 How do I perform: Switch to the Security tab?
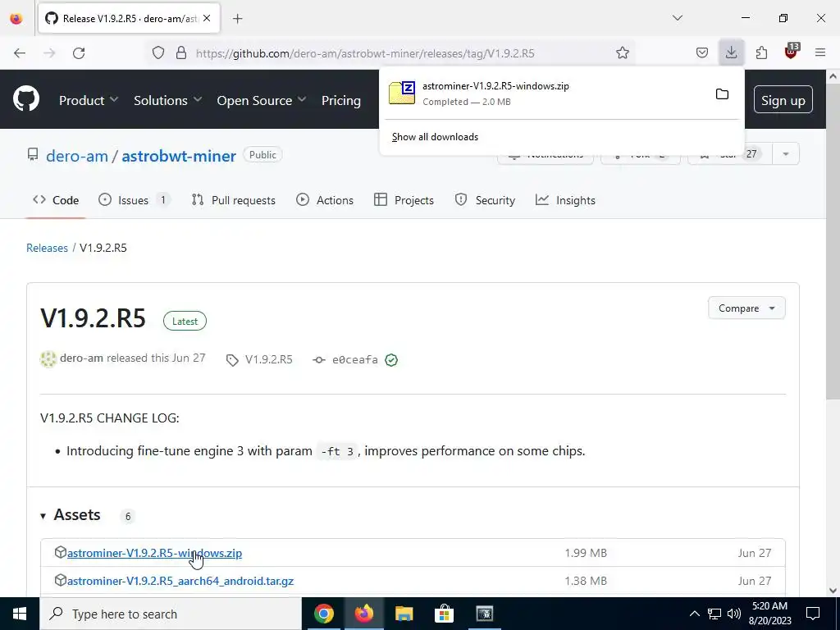coord(486,200)
